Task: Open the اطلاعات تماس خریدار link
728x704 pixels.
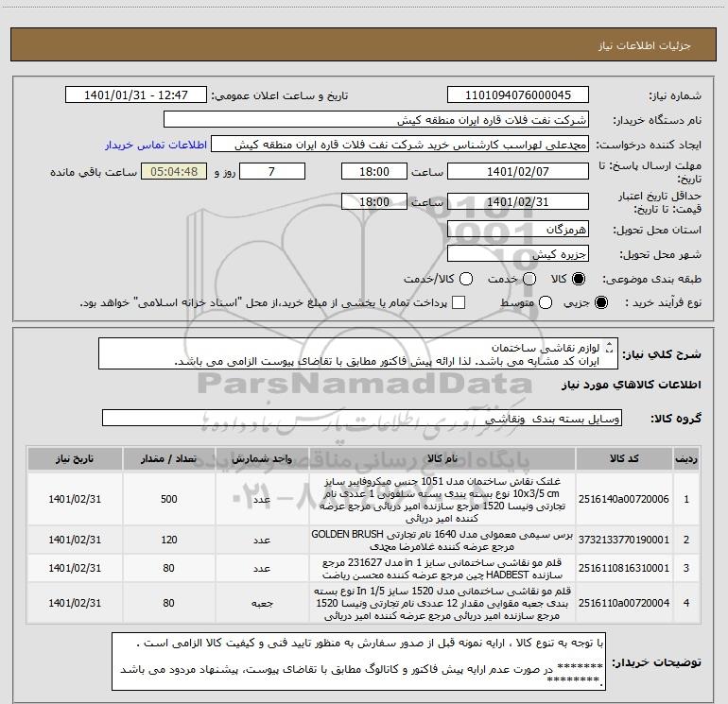Action: 156,145
